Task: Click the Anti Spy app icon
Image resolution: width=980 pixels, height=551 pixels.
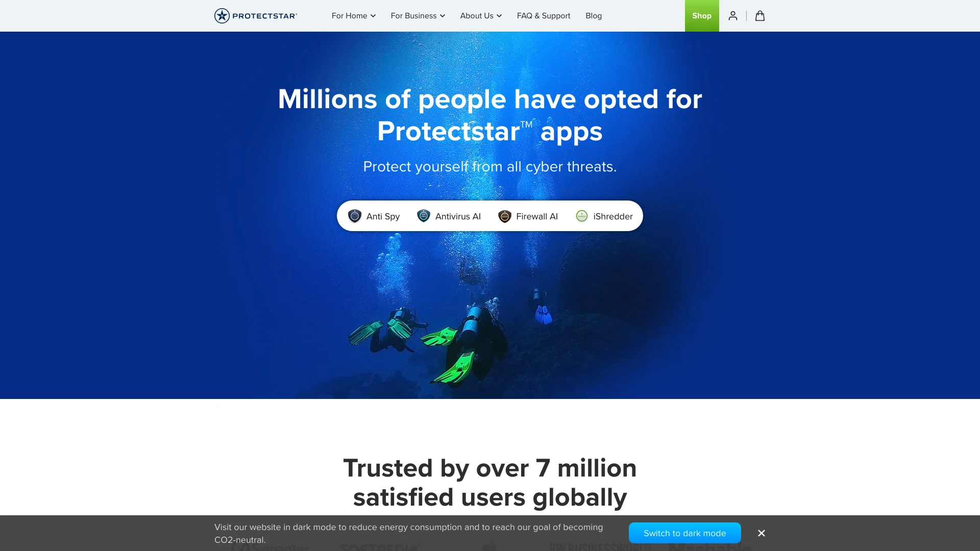Action: click(355, 216)
